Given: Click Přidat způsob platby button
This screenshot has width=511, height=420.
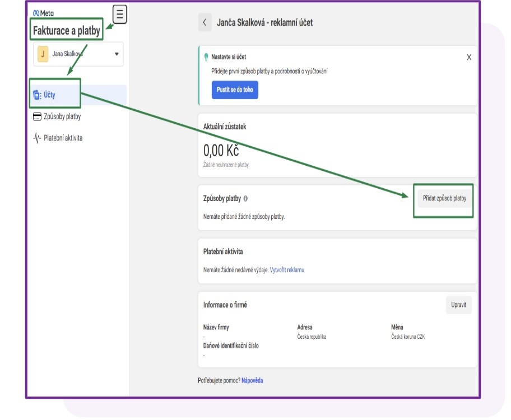Looking at the screenshot, I should coord(444,198).
